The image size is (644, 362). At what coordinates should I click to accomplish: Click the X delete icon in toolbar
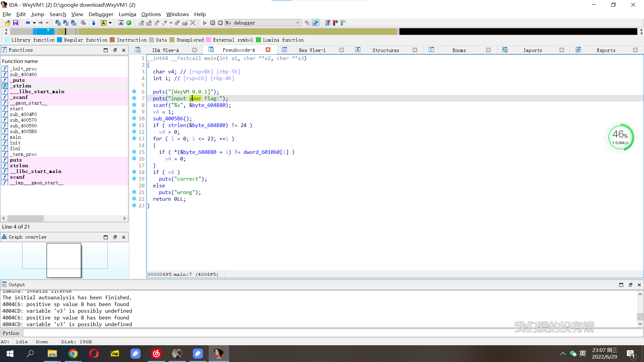tap(193, 23)
